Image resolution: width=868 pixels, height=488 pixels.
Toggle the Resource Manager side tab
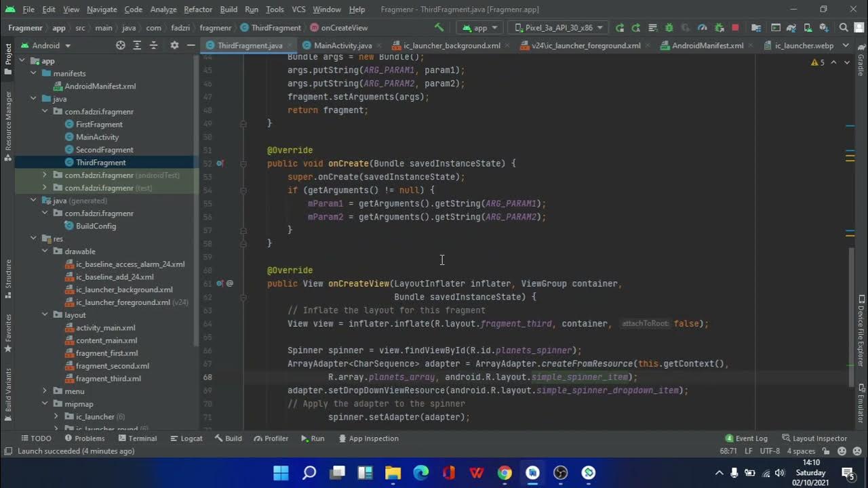(7, 125)
